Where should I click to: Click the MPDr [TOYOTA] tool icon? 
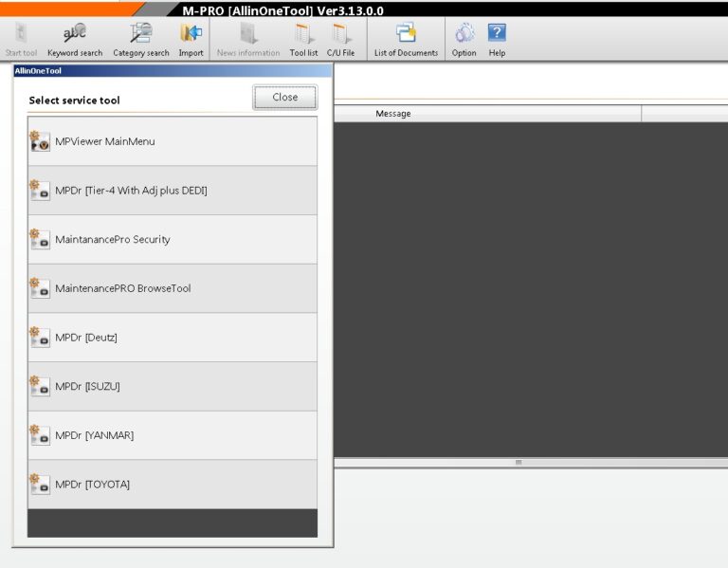pyautogui.click(x=40, y=485)
